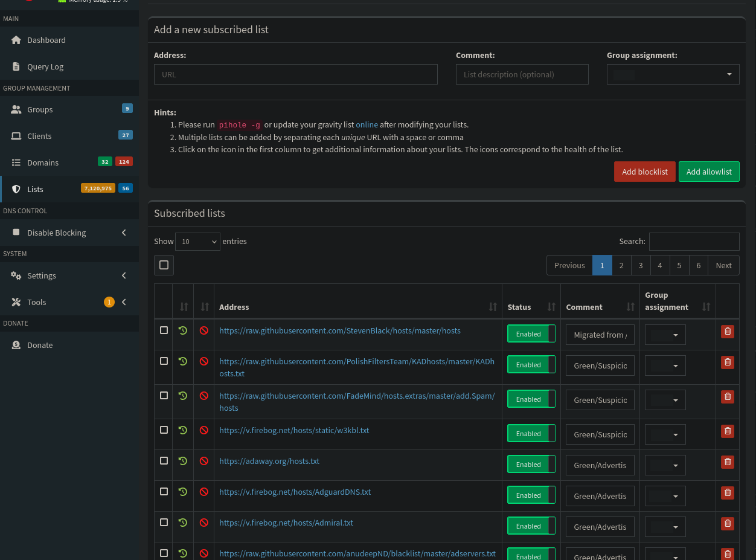Select checkbox for KADhosts row
756x560 pixels.
[164, 361]
